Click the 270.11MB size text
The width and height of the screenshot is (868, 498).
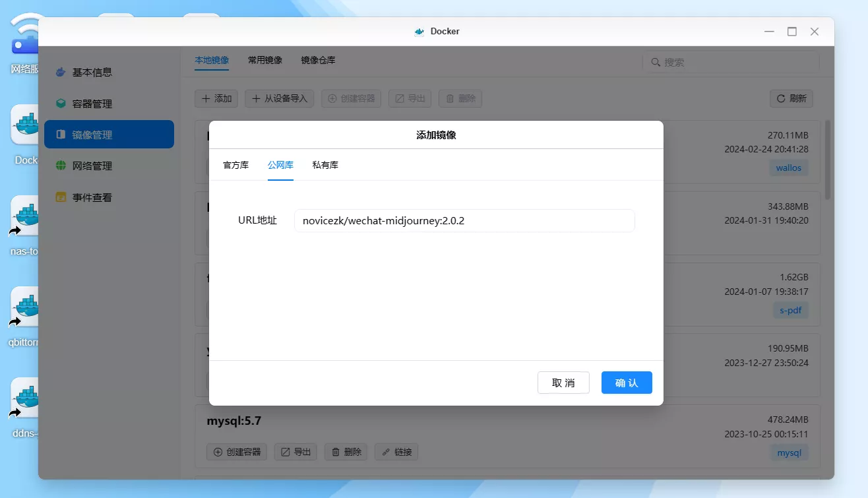pos(788,135)
